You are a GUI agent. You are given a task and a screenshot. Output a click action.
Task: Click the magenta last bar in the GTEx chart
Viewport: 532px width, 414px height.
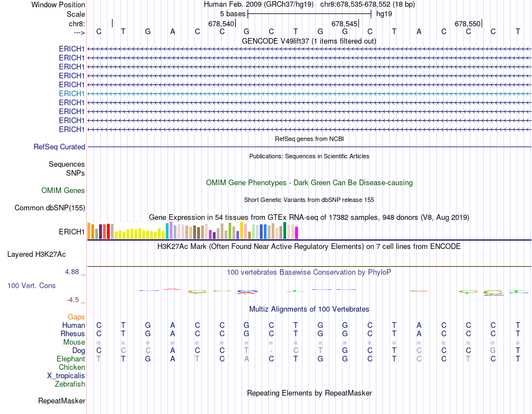(297, 233)
